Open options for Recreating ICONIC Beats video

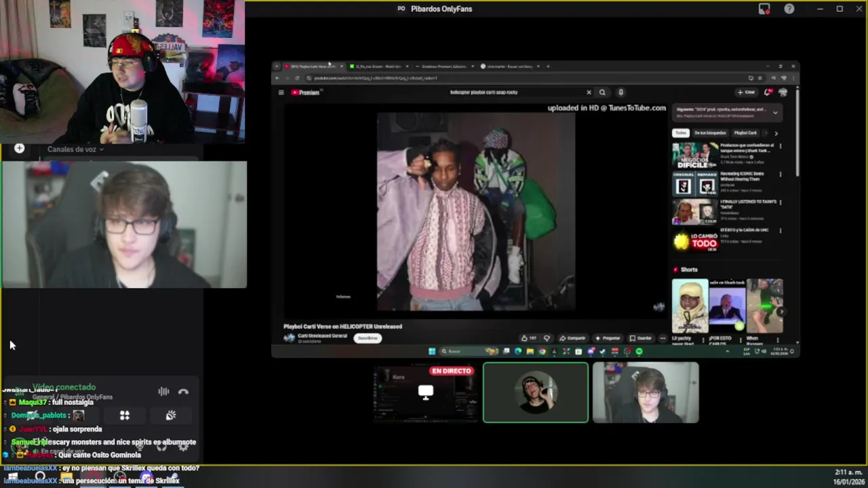[x=780, y=175]
